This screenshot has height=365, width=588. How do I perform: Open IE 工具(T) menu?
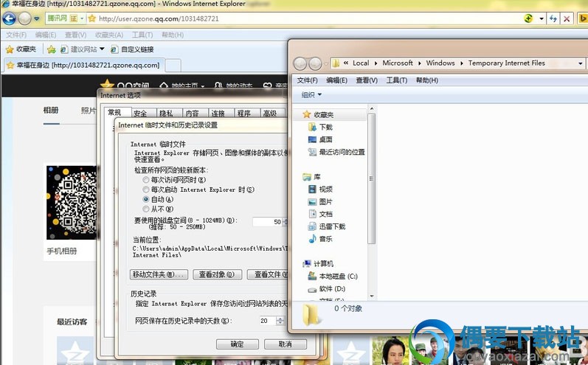tap(142, 35)
